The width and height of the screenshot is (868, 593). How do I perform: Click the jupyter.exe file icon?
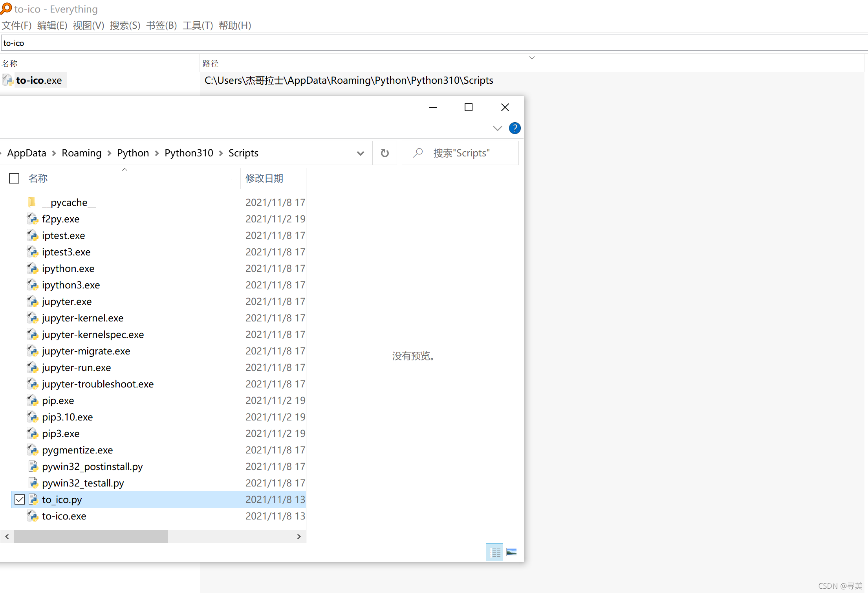pos(32,301)
